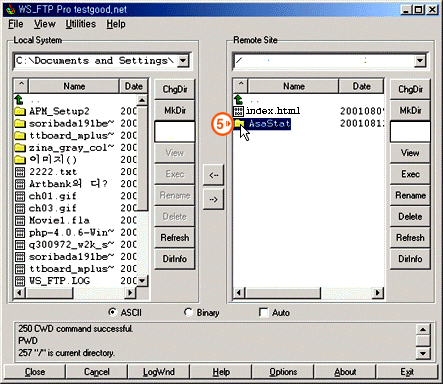
Task: Click the Cancel button
Action: 96,372
